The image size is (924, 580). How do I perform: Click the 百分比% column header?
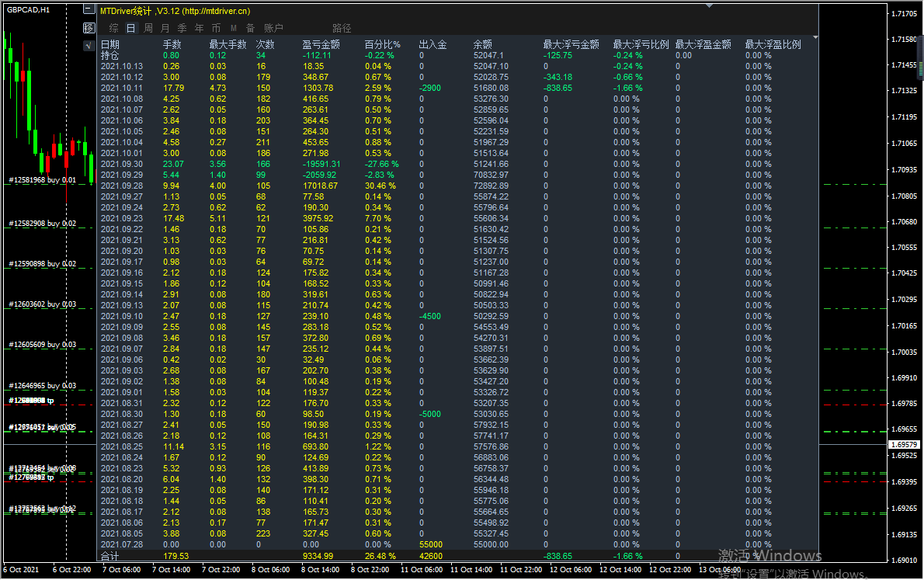coord(383,44)
